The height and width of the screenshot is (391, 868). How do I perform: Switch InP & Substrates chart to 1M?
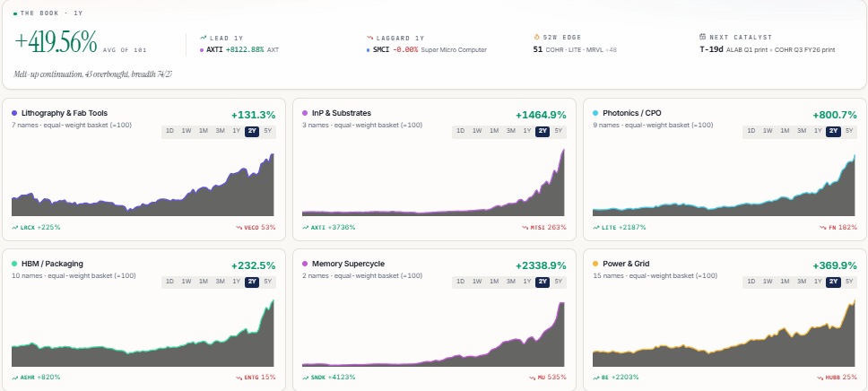pos(494,131)
